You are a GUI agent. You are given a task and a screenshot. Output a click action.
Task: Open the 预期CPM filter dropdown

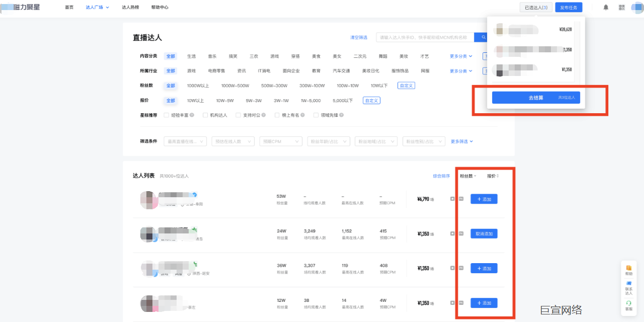(x=280, y=142)
